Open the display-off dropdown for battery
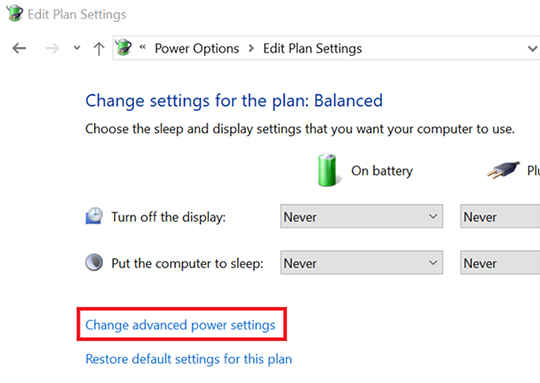Image resolution: width=540 pixels, height=383 pixels. click(362, 216)
